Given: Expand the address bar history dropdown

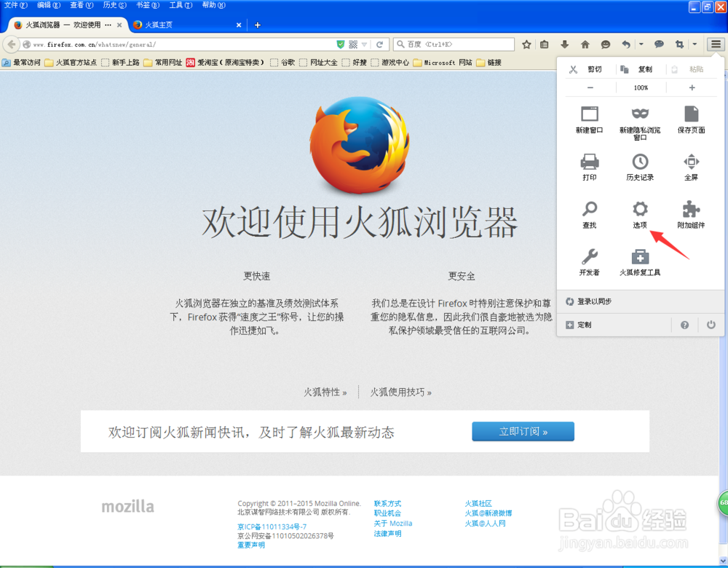Looking at the screenshot, I should point(365,44).
